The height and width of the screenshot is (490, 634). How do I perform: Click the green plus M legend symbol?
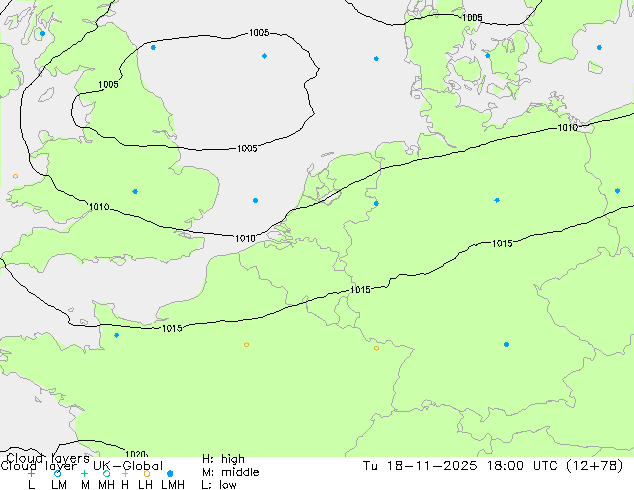coord(84,473)
